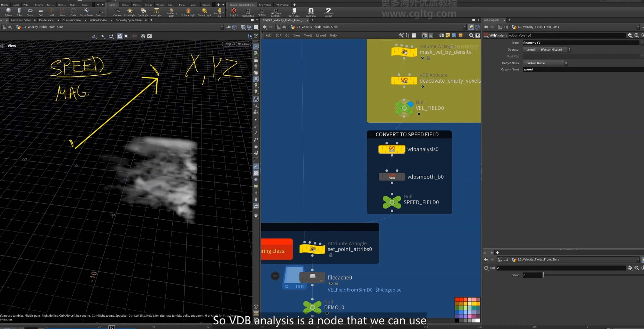Switch to the Geometry Spreadsheet tab
The height and width of the screenshot is (329, 644).
129,20
